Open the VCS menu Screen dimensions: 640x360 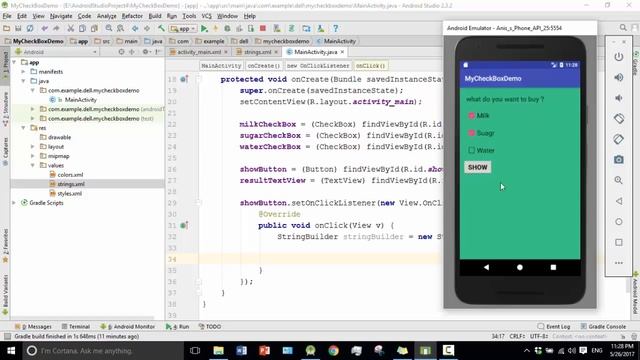point(207,16)
